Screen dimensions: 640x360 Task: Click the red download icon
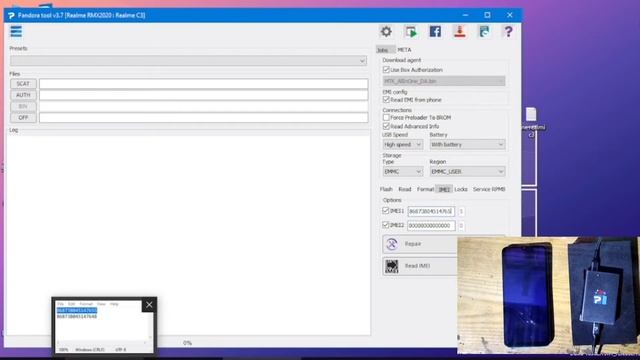[460, 31]
